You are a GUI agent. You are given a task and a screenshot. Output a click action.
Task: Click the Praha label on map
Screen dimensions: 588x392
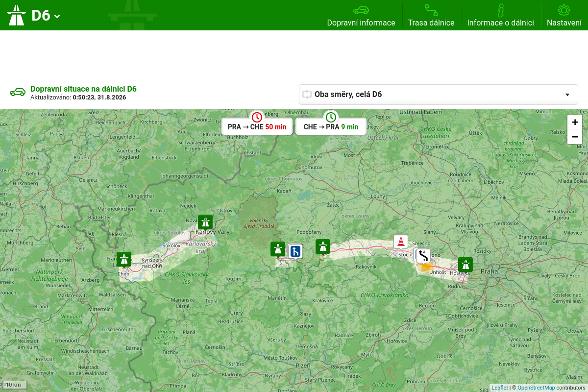[489, 271]
